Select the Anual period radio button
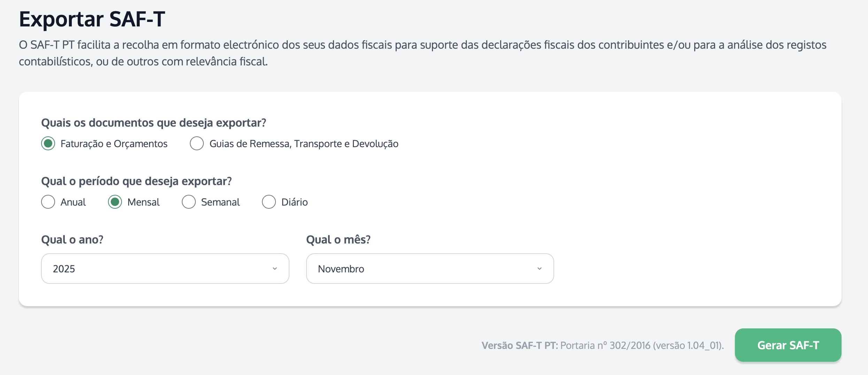The image size is (868, 375). [x=48, y=202]
